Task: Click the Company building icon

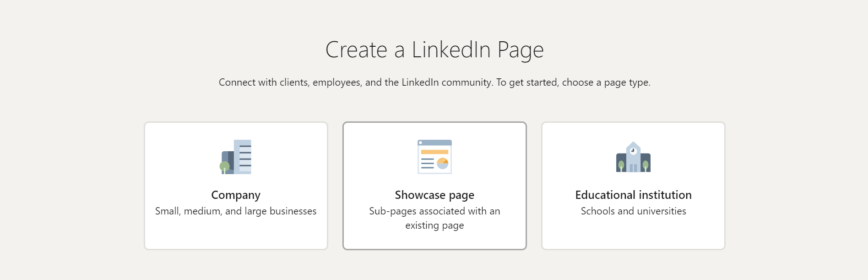Action: click(x=236, y=157)
